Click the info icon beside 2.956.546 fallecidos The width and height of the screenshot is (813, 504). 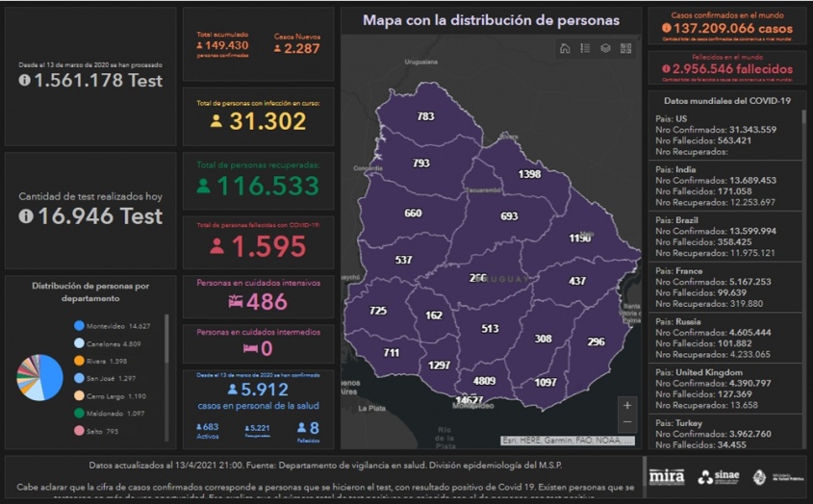pyautogui.click(x=667, y=70)
